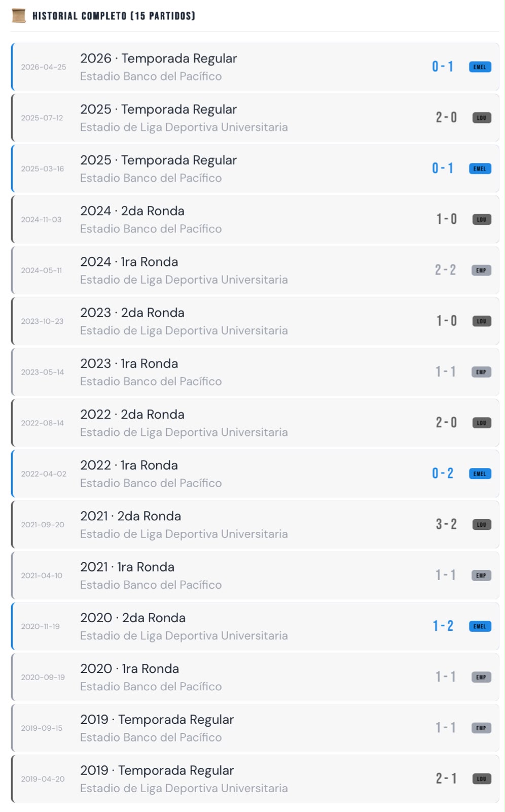
Task: Click the 3-2 score on 2021-09-20
Action: coord(446,524)
